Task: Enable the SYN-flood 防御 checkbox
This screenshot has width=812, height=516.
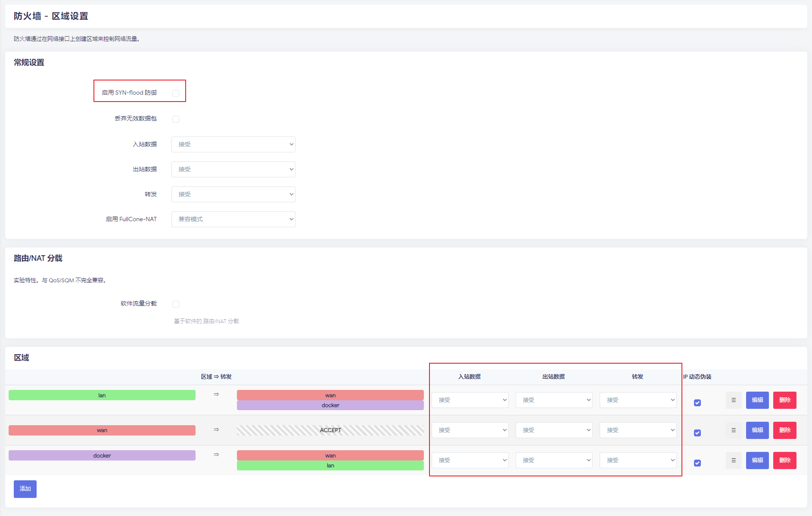Action: tap(176, 93)
